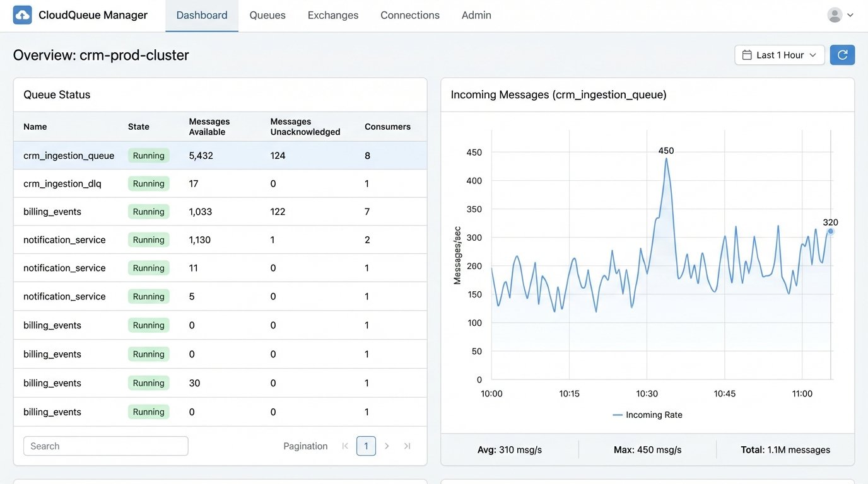Switch to the Exchanges tab
868x484 pixels.
tap(332, 14)
